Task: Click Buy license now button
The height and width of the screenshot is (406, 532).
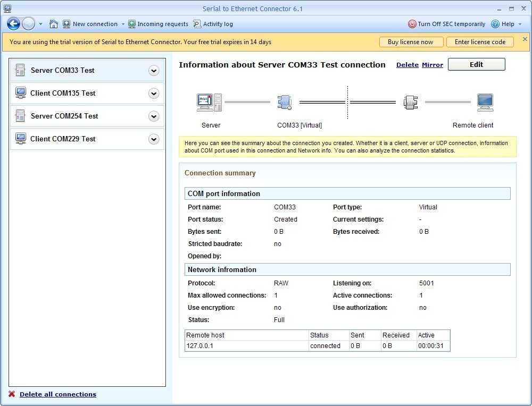Action: [411, 42]
